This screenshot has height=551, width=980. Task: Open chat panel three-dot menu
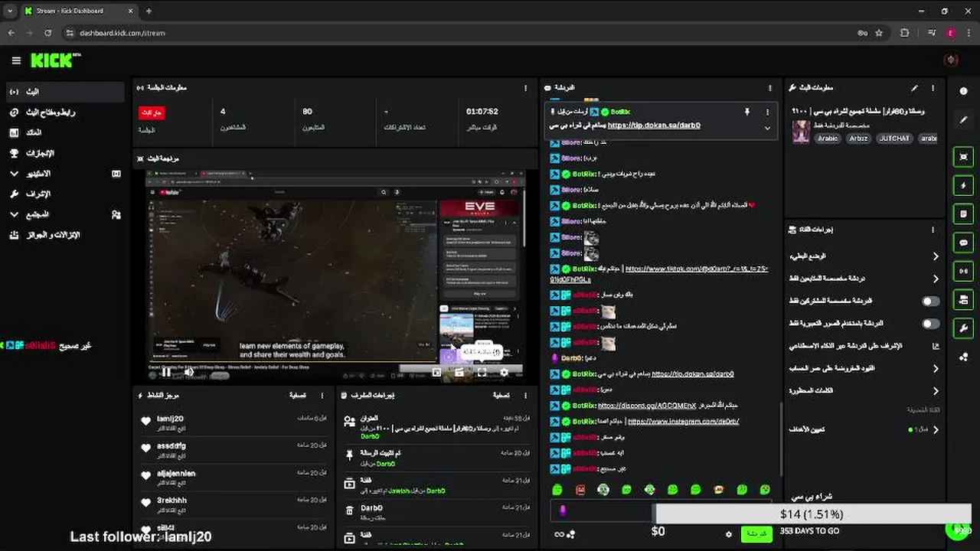pyautogui.click(x=770, y=88)
